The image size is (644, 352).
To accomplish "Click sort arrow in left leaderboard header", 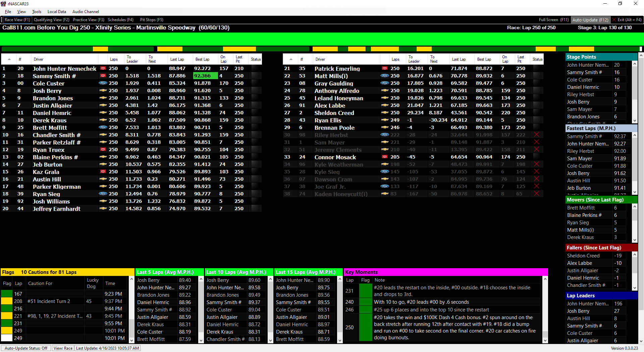I will click(9, 59).
